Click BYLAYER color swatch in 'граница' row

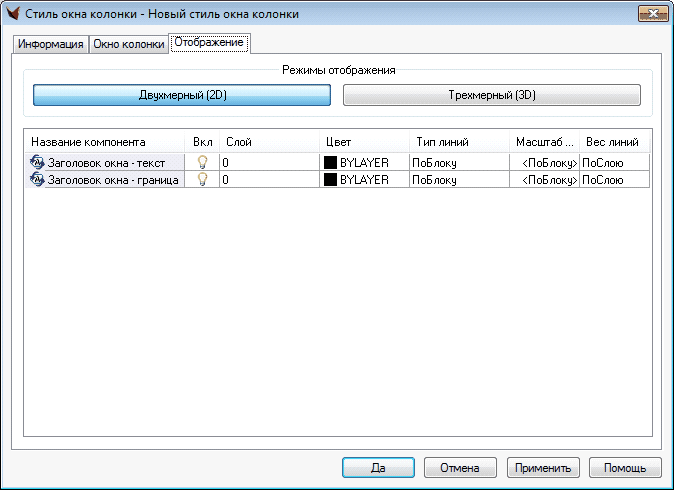[x=330, y=179]
